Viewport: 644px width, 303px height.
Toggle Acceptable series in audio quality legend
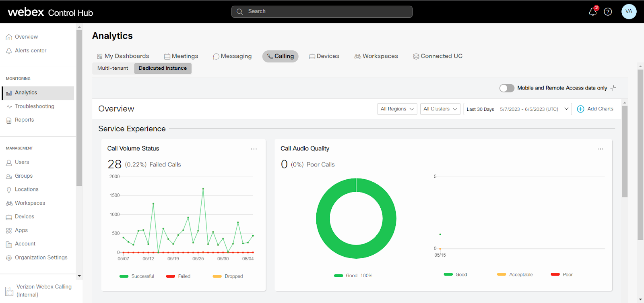point(515,274)
